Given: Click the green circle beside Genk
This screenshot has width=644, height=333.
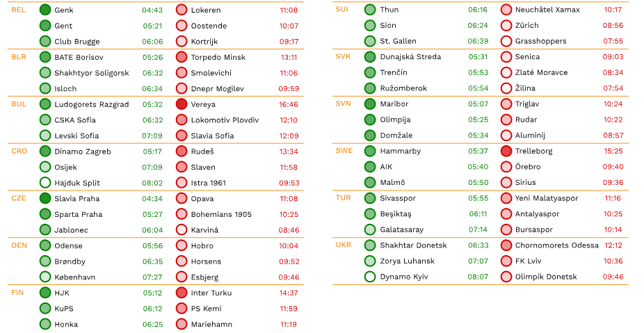Looking at the screenshot, I should (45, 10).
